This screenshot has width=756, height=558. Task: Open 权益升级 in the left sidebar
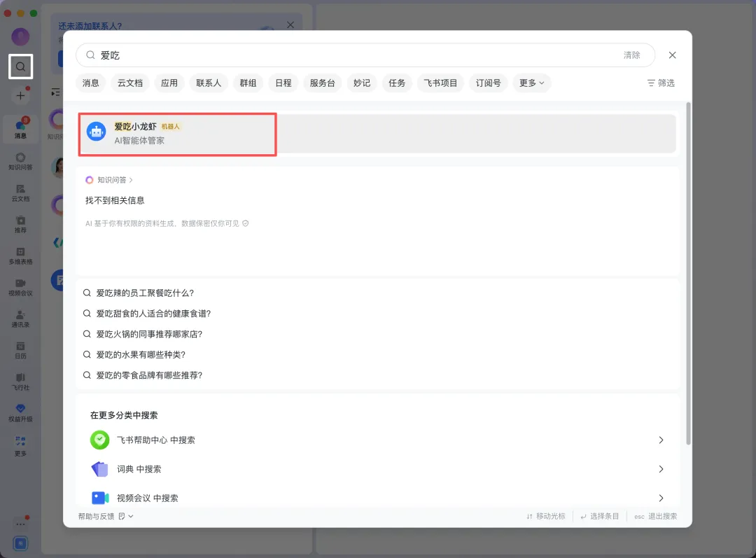tap(21, 413)
